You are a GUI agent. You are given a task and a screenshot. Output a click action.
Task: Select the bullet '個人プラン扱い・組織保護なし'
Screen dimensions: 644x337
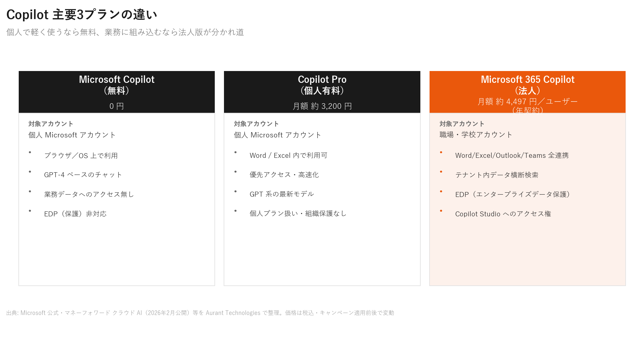(298, 213)
